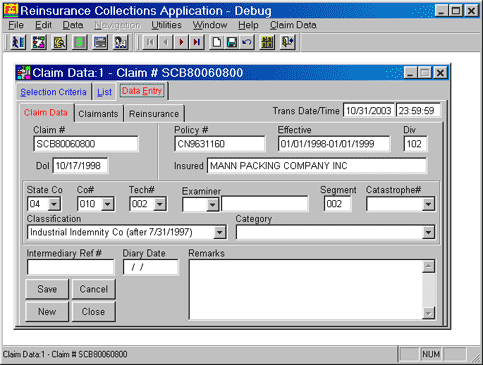Screen dimensions: 483x365
Task: Select the Data Entry tab
Action: [142, 91]
